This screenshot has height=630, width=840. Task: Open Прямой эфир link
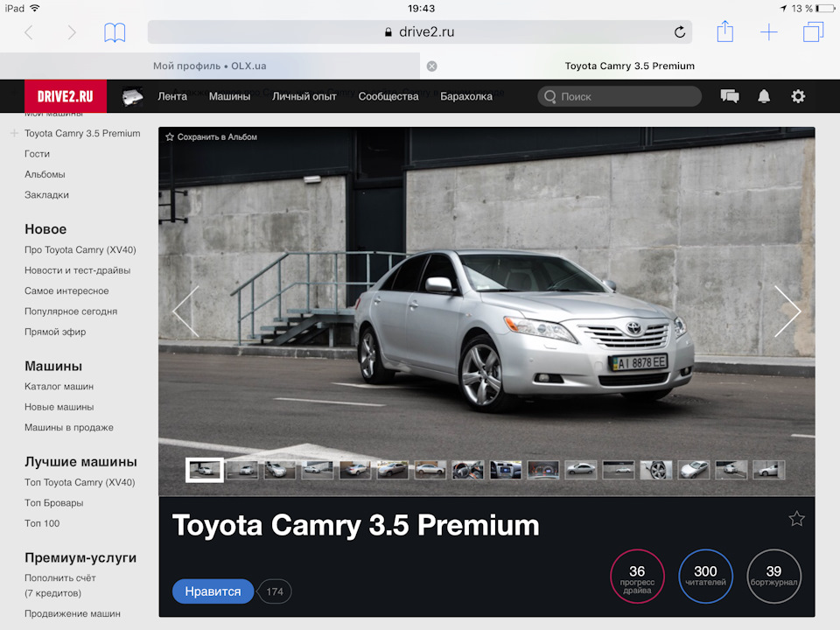(55, 332)
